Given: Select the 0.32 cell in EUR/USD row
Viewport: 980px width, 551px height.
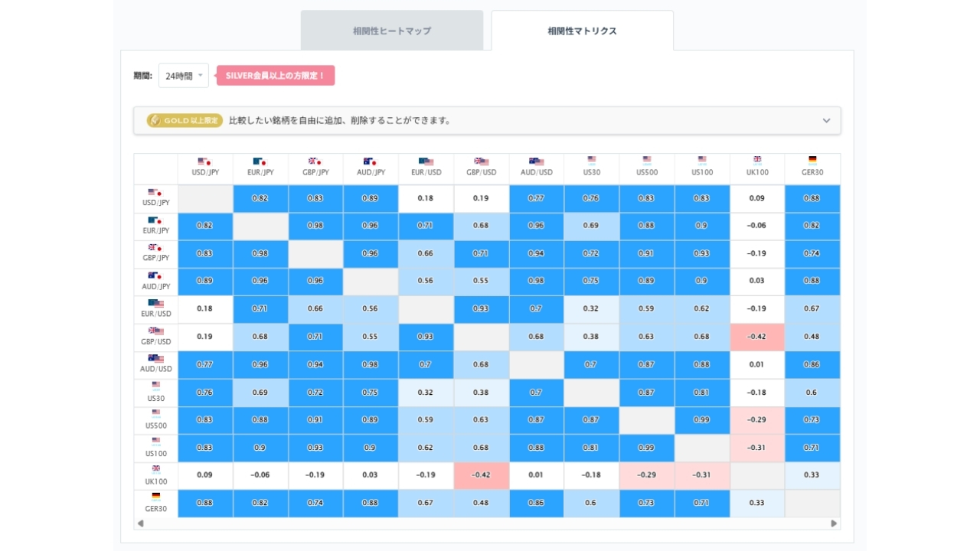Looking at the screenshot, I should [592, 309].
